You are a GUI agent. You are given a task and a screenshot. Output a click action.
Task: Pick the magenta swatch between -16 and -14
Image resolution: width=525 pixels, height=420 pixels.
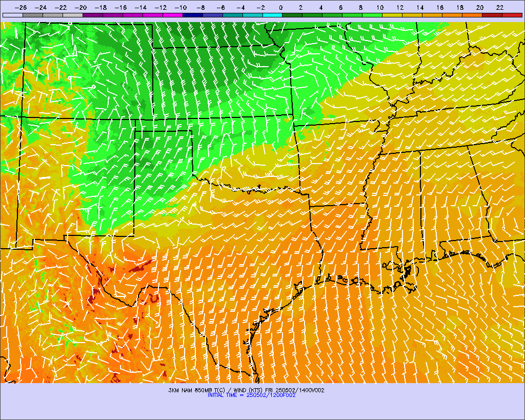133,15
